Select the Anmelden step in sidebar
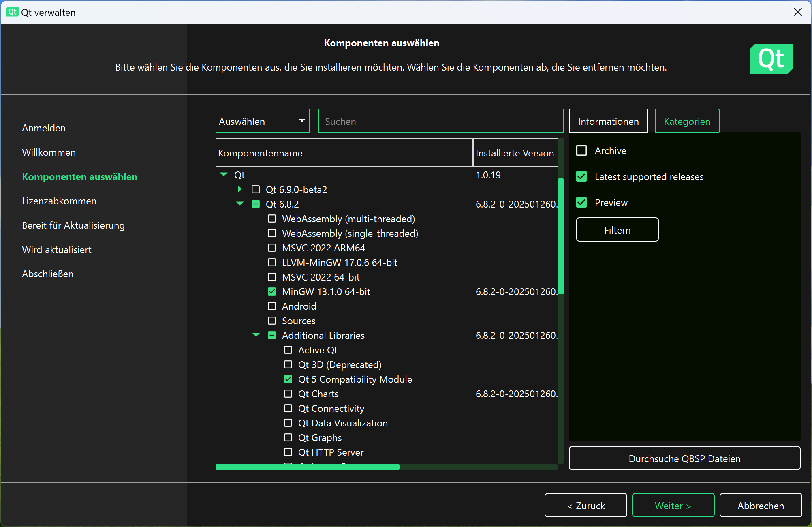Screen dimensions: 812x527 click(44, 128)
